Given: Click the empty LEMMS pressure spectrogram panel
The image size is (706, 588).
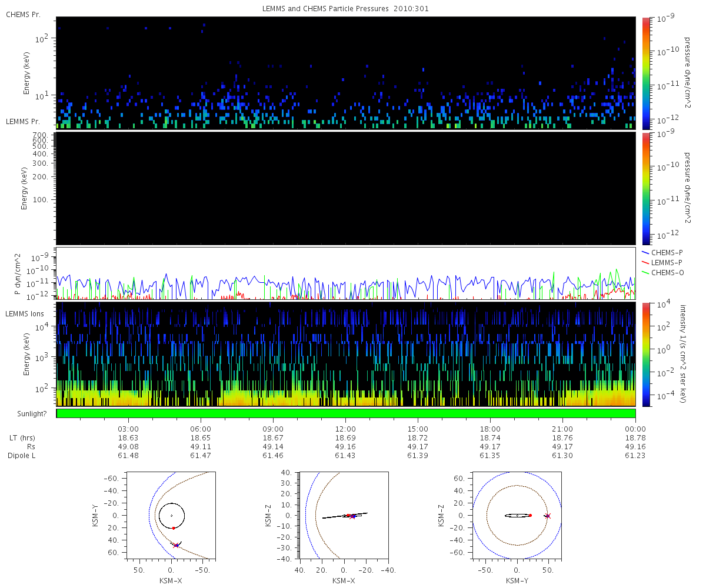Looking at the screenshot, I should tap(346, 188).
